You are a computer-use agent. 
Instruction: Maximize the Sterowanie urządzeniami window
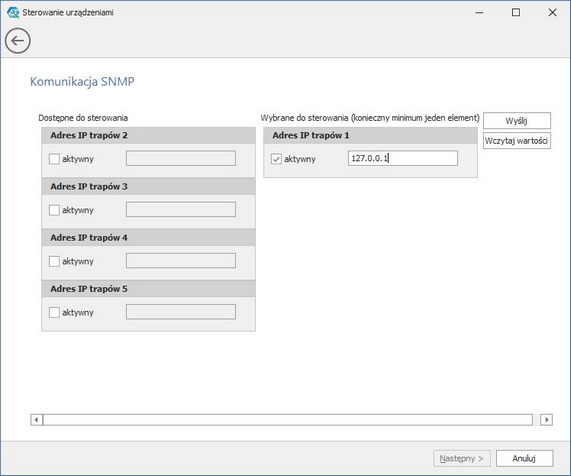point(516,13)
